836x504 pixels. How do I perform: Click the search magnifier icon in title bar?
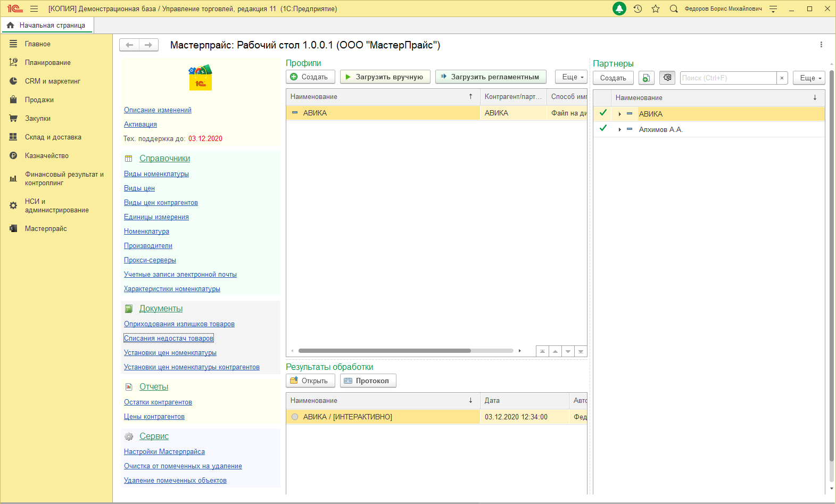[674, 9]
